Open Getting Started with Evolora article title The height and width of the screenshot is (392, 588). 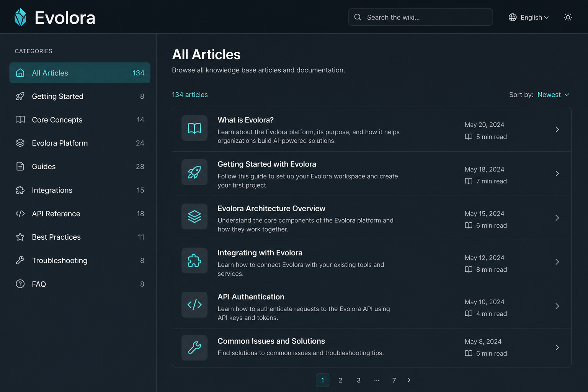point(267,164)
